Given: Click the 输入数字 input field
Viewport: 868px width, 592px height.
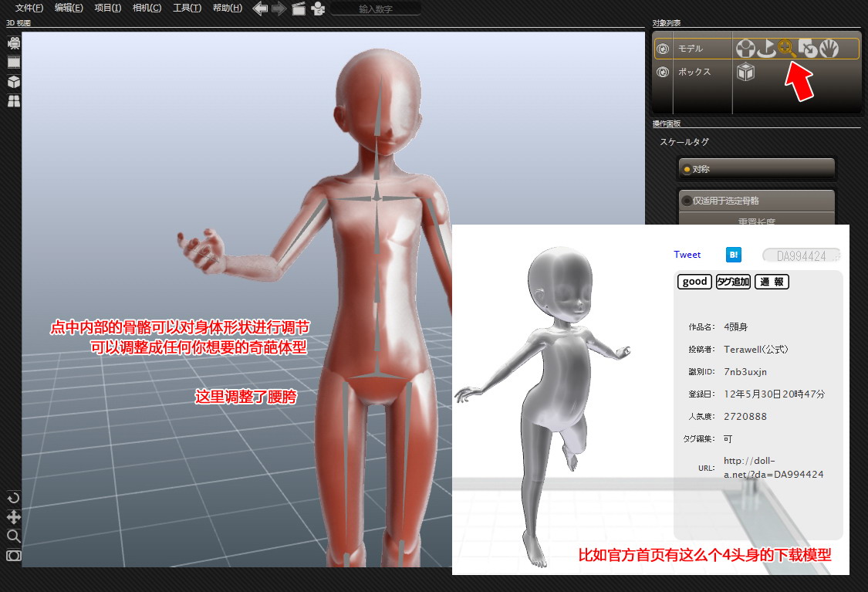Looking at the screenshot, I should pyautogui.click(x=376, y=8).
